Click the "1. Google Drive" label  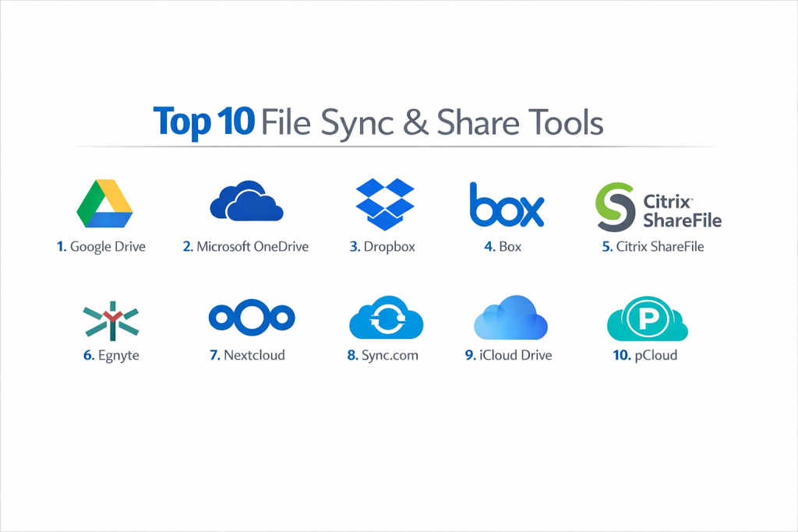click(x=101, y=247)
